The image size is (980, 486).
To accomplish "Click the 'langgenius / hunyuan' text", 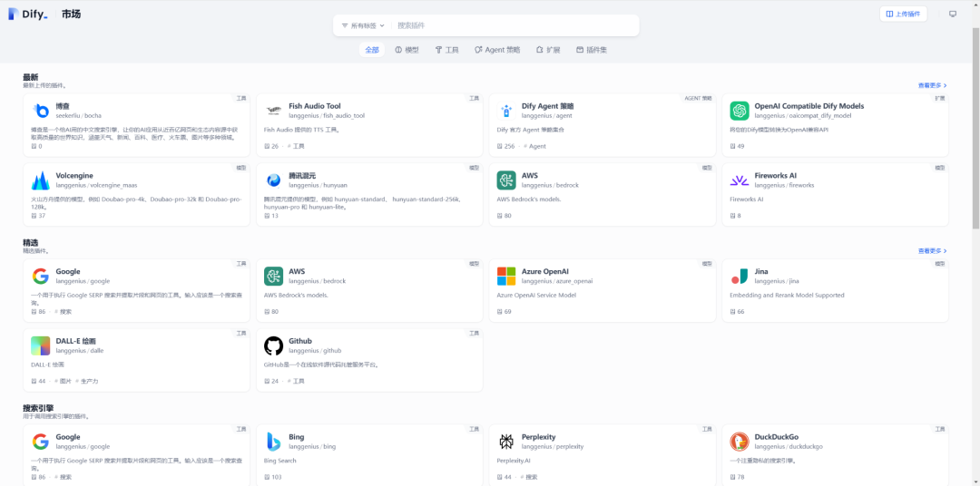I will click(318, 186).
